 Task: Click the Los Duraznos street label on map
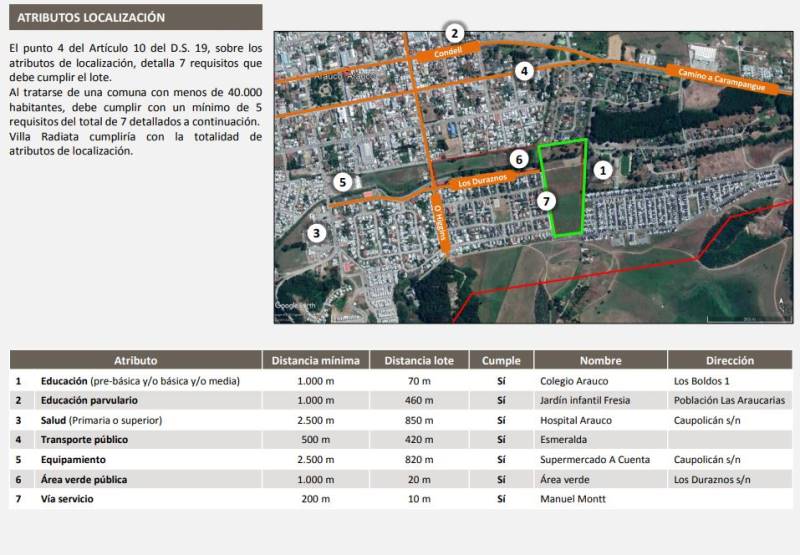483,180
